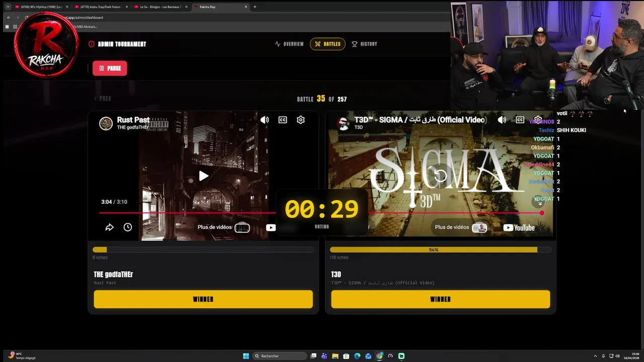Click THE godfaTHEr channel avatar
Viewport: 644px width, 362px height.
point(106,123)
